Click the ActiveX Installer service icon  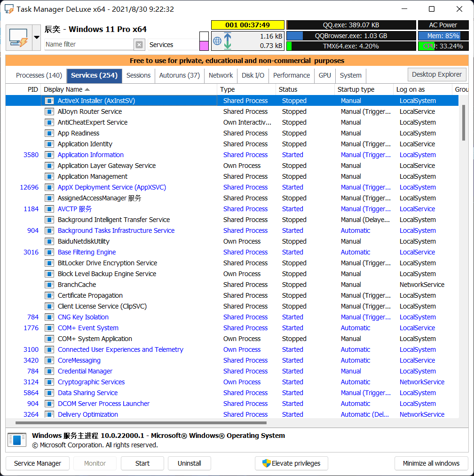click(49, 100)
